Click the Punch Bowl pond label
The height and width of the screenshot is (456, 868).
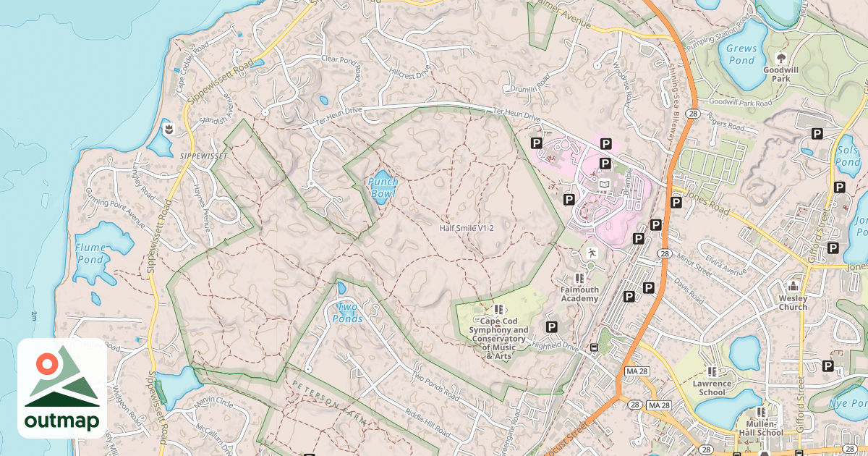383,187
